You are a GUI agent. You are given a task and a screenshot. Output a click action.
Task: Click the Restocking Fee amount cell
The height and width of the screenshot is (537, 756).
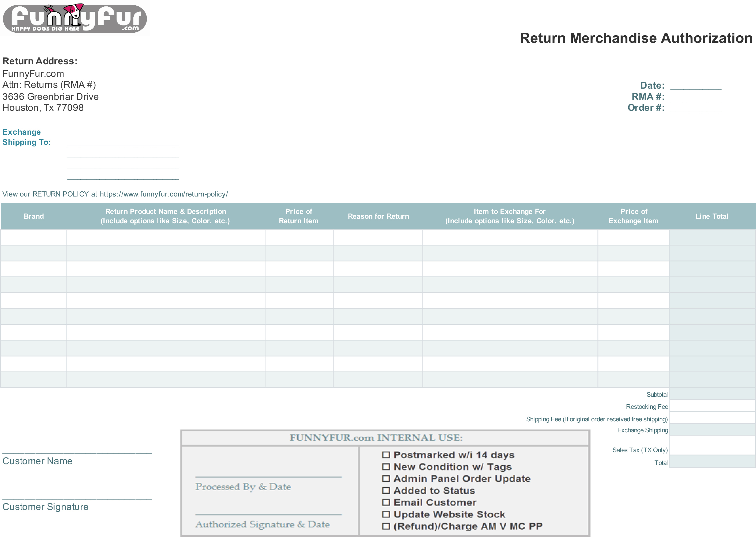[712, 406]
